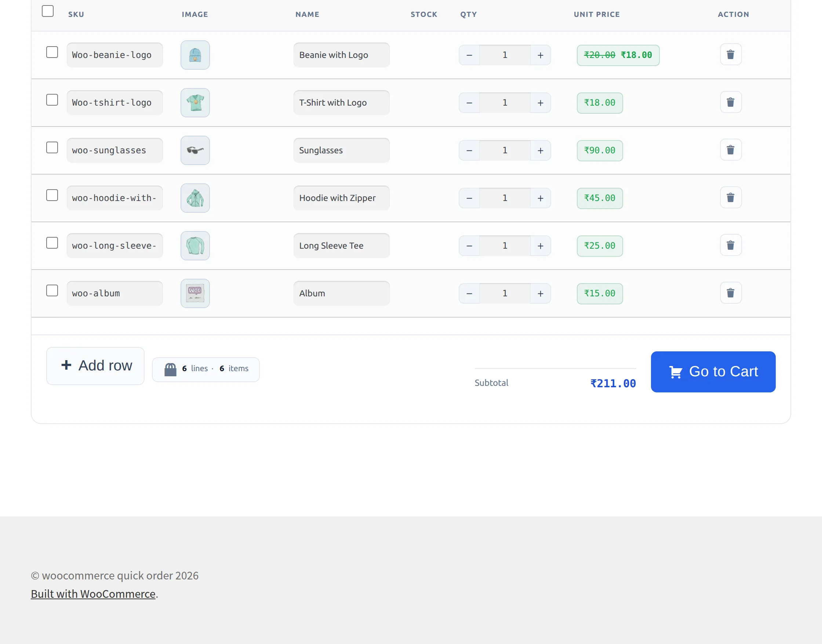
Task: Increase quantity of T-Shirt with Logo
Action: pyautogui.click(x=541, y=103)
